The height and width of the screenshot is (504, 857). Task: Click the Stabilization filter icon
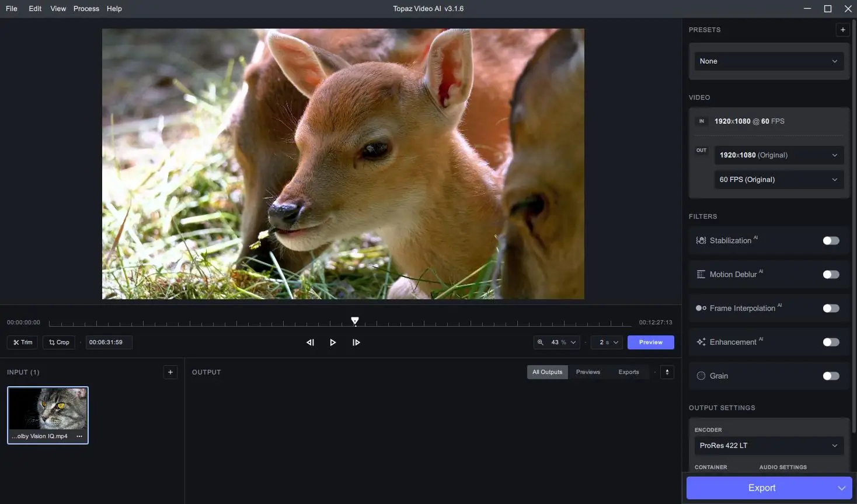pyautogui.click(x=701, y=240)
